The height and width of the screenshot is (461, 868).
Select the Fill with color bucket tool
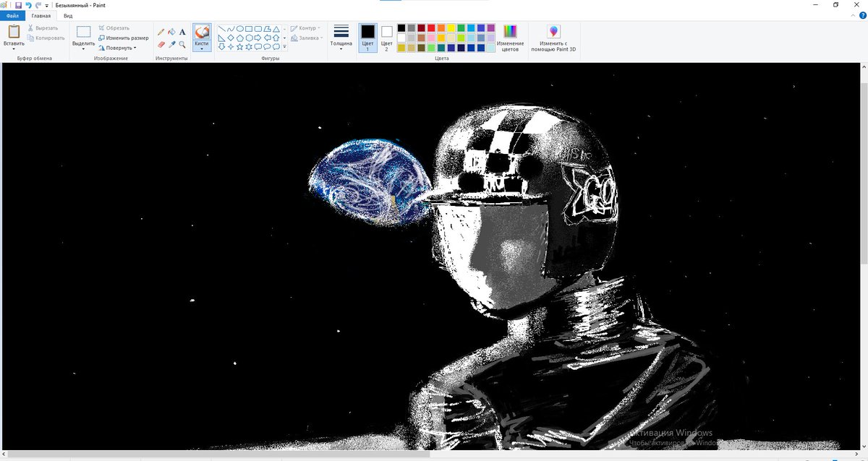(x=171, y=33)
